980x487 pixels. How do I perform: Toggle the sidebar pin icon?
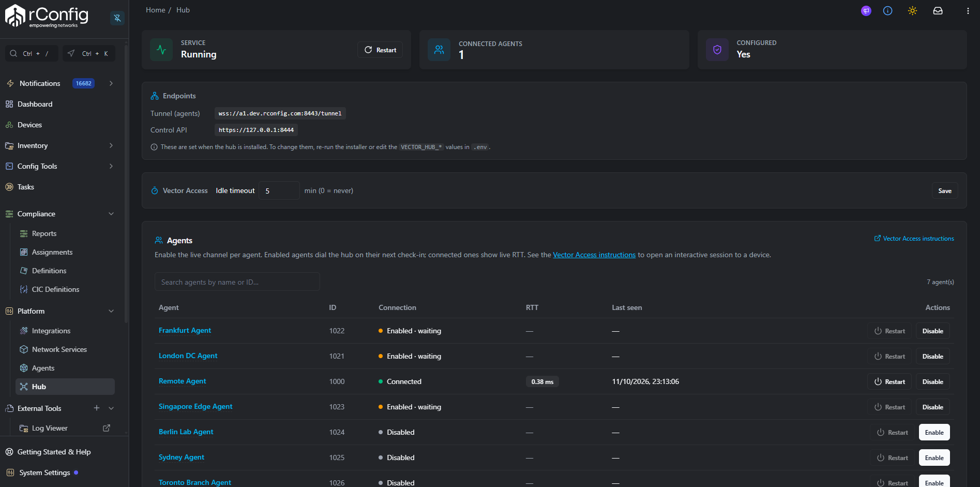(117, 18)
